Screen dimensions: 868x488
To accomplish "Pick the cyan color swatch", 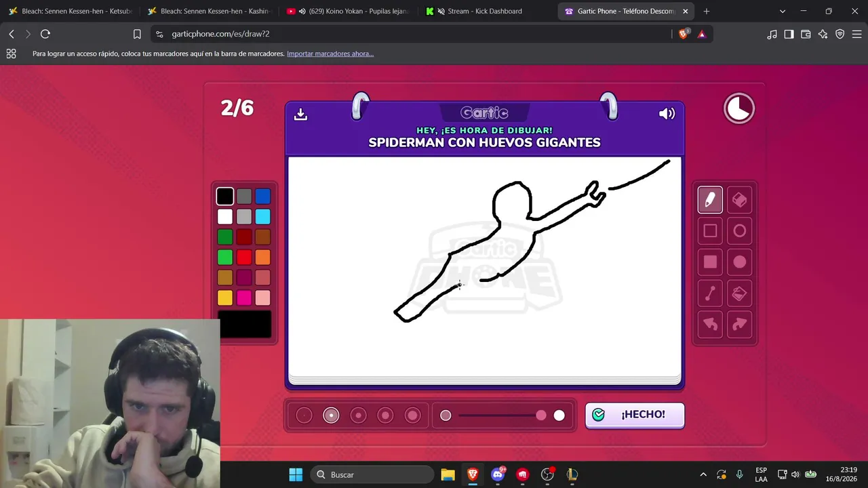I will coord(263,217).
